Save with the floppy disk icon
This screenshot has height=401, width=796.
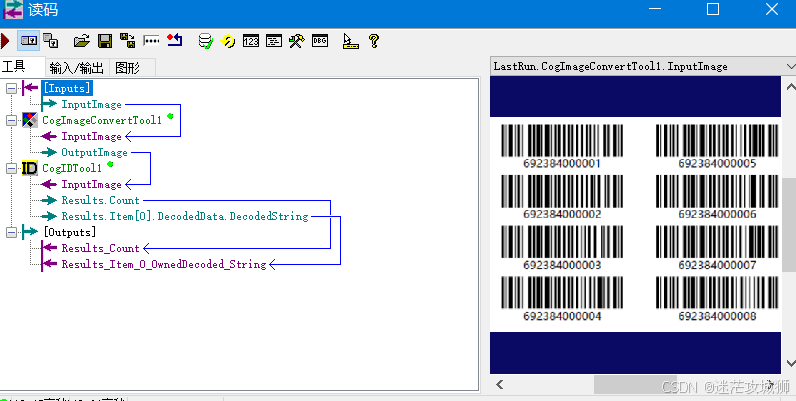[105, 41]
